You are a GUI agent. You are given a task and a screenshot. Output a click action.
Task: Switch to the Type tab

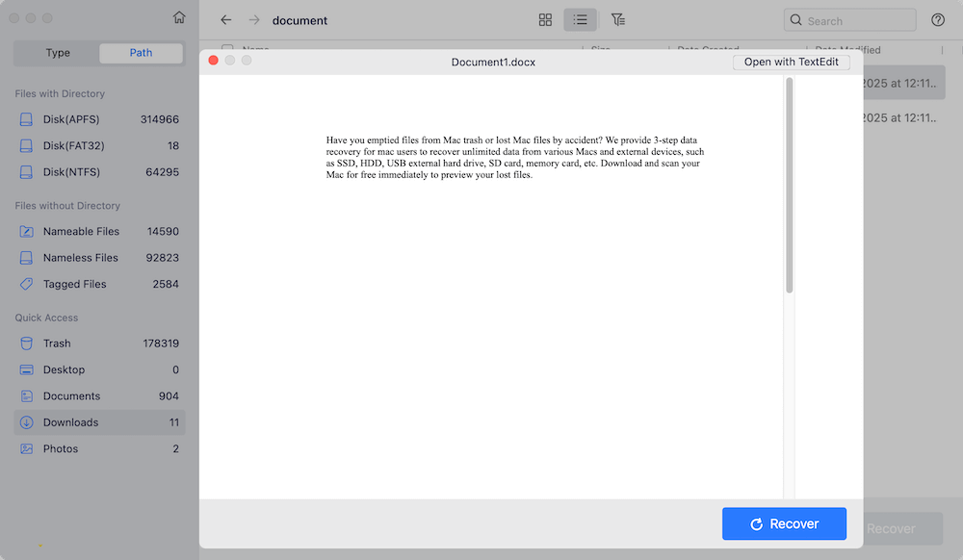[57, 53]
